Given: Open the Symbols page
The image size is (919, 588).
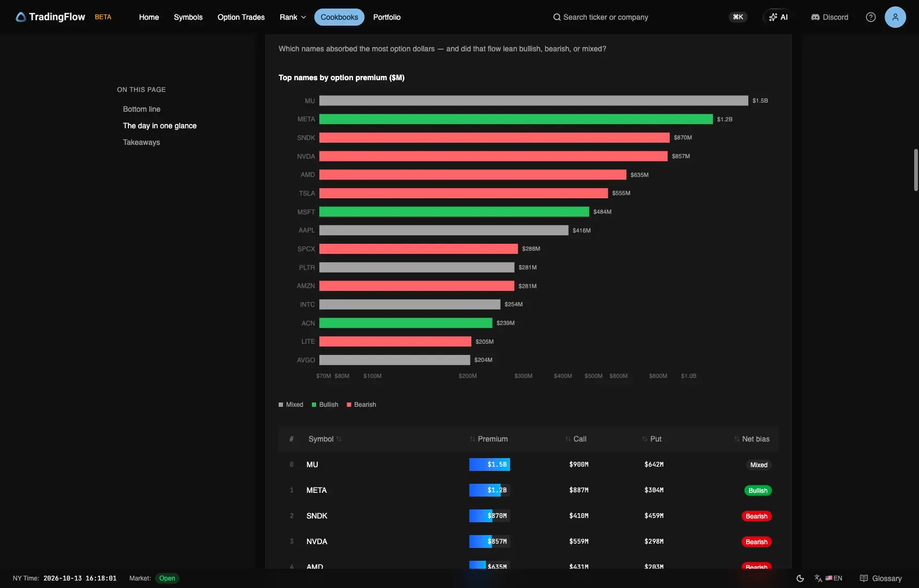Looking at the screenshot, I should 188,17.
